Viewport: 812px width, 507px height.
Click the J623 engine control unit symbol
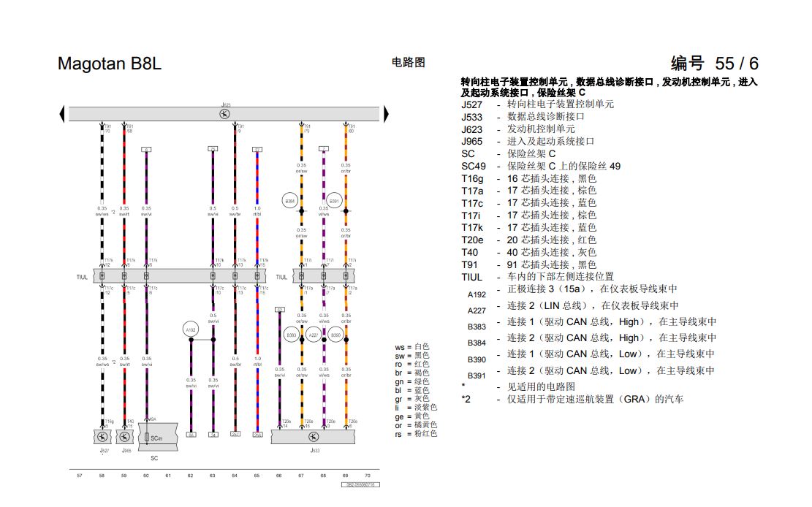coord(224,114)
